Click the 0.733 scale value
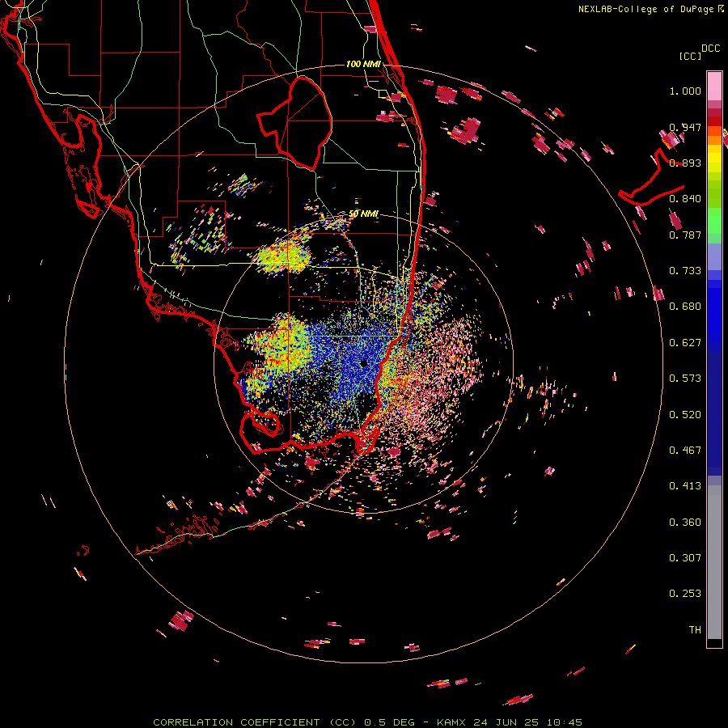The width and height of the screenshot is (728, 728). [685, 270]
